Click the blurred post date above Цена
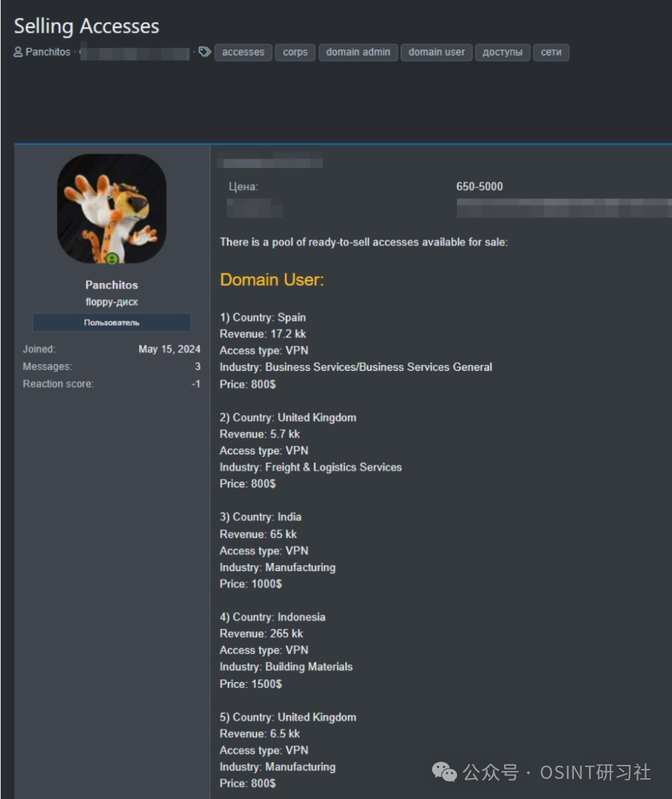Screen dimensions: 672x799 271,160
